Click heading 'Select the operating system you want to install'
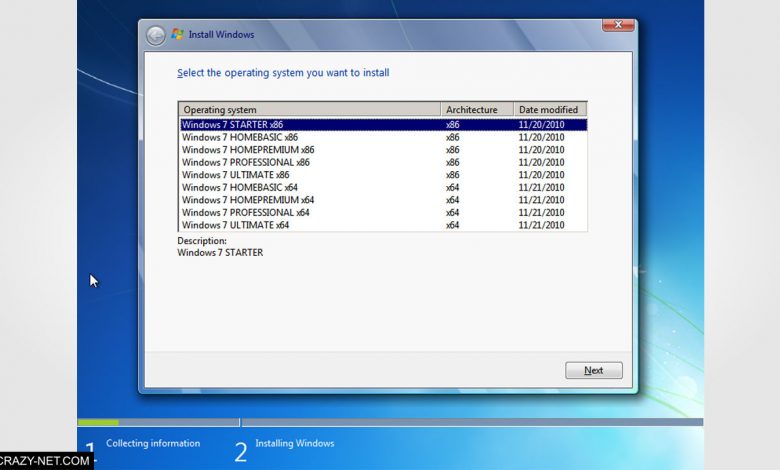This screenshot has width=780, height=470. pos(283,73)
